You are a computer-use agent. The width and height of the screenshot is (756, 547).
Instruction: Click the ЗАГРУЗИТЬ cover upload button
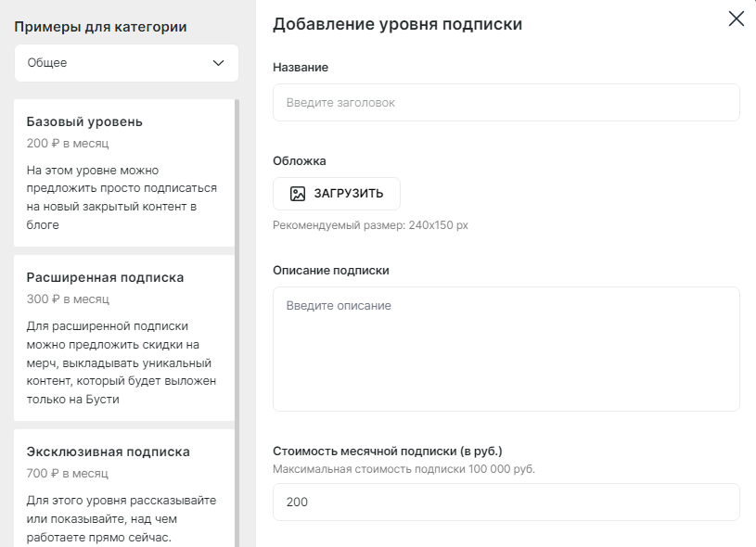337,194
